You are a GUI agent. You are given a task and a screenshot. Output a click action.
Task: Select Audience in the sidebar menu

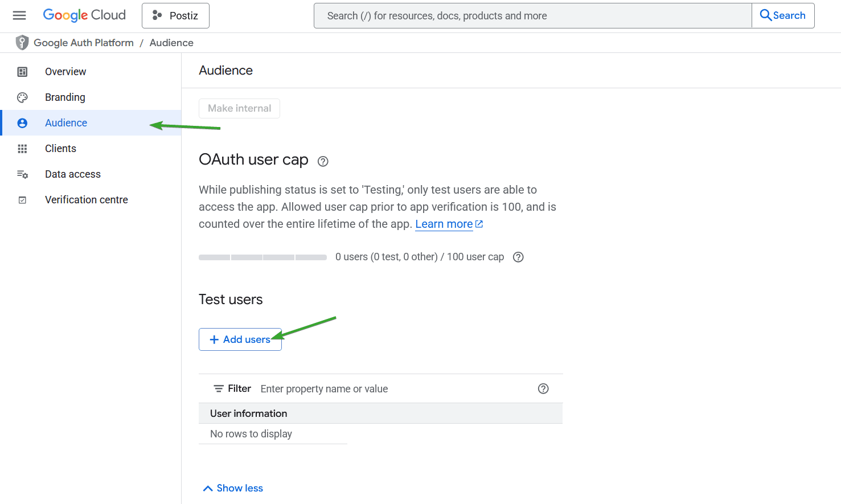66,123
